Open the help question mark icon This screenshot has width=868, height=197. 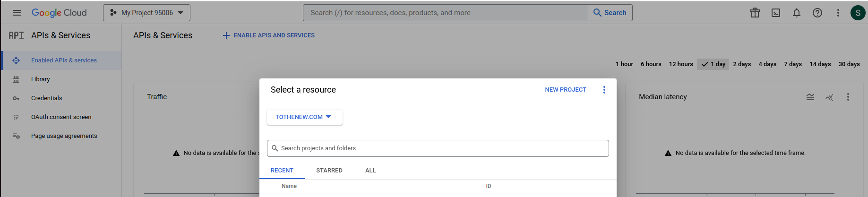click(x=817, y=13)
